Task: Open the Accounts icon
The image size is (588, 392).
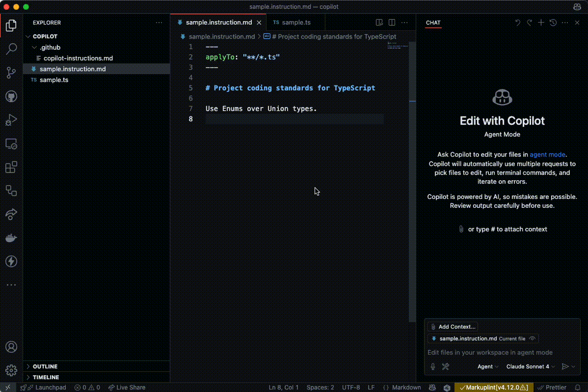Action: [11, 347]
